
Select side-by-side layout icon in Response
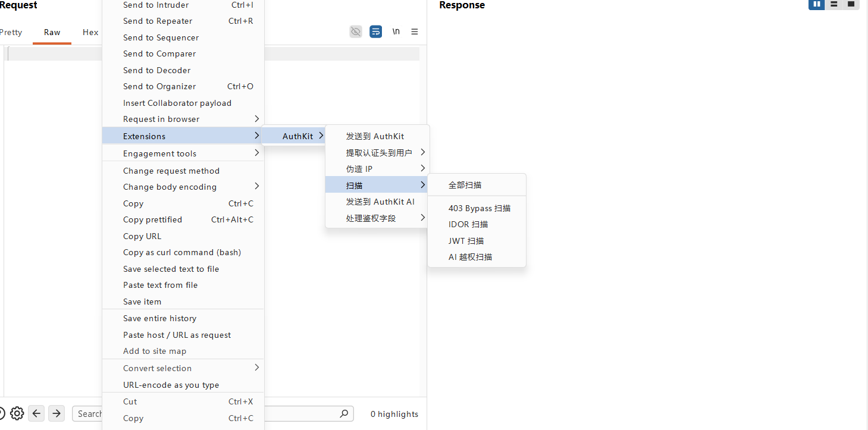(x=817, y=4)
